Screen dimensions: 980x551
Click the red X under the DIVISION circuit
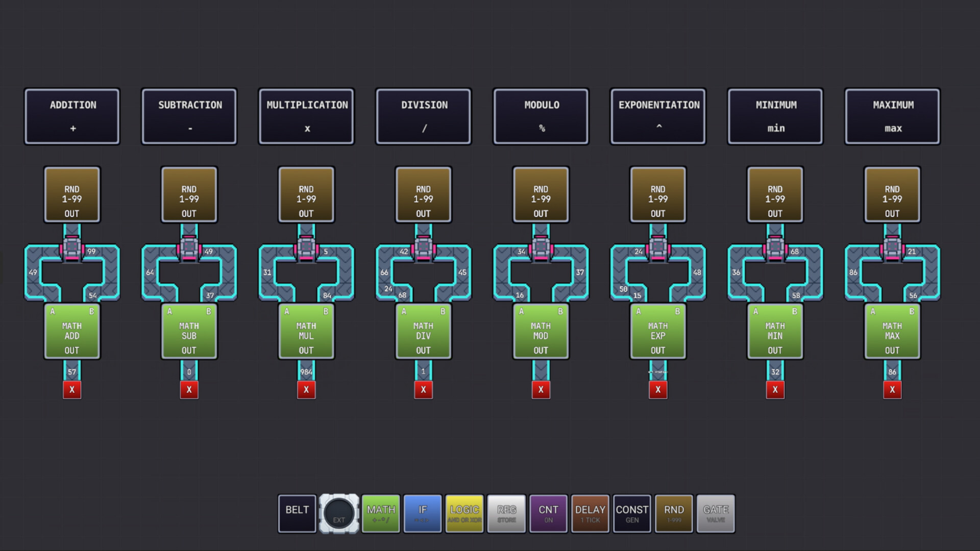pyautogui.click(x=424, y=389)
